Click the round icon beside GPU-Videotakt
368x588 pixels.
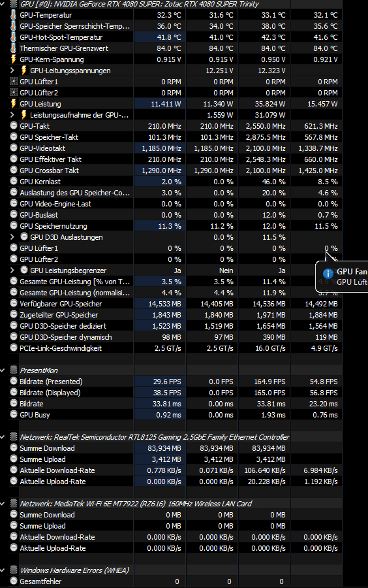pos(14,148)
